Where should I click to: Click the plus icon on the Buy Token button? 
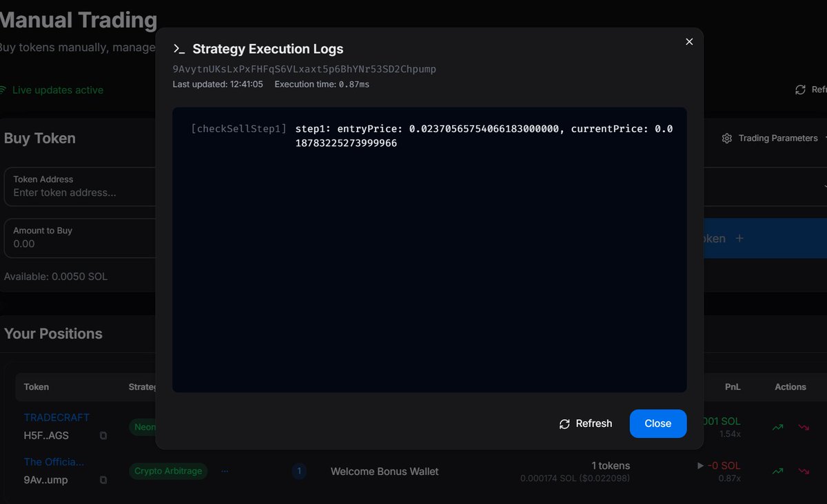click(x=739, y=238)
